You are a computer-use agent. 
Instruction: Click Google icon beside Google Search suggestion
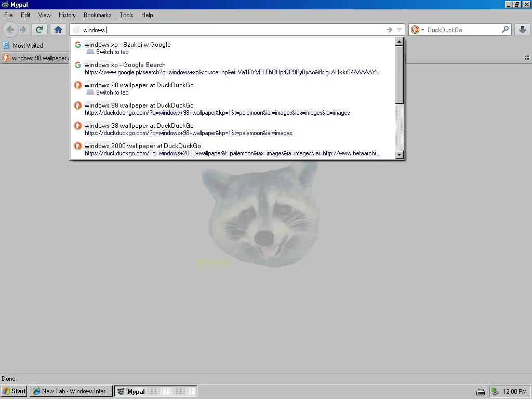coord(78,65)
